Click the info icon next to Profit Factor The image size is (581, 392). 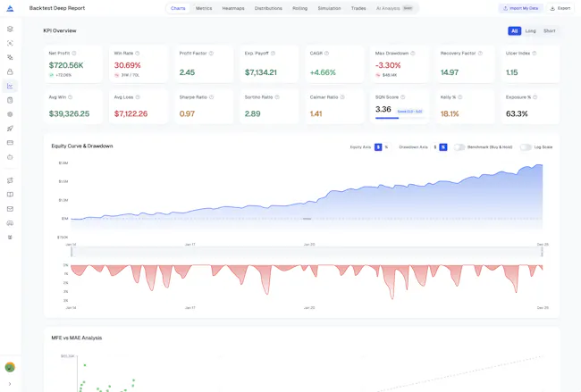tap(211, 54)
